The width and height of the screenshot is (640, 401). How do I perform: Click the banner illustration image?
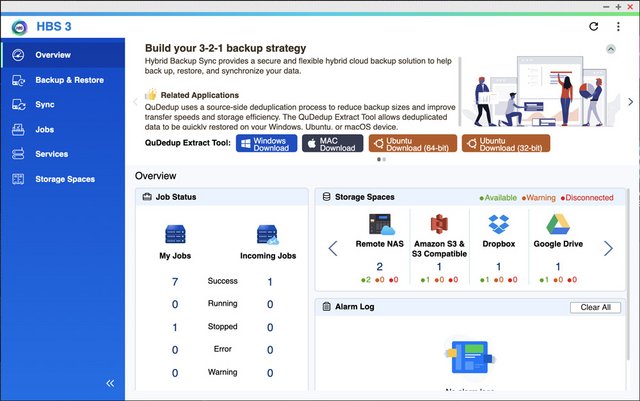540,91
